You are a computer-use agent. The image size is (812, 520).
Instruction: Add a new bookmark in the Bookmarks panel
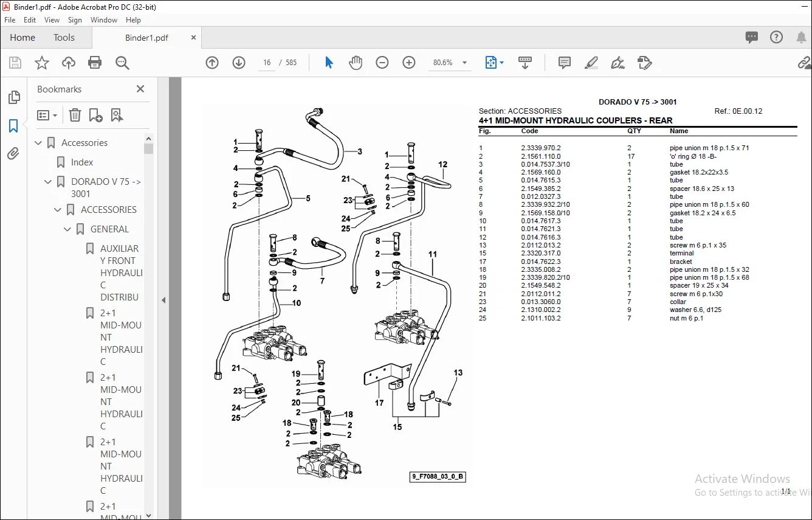95,115
